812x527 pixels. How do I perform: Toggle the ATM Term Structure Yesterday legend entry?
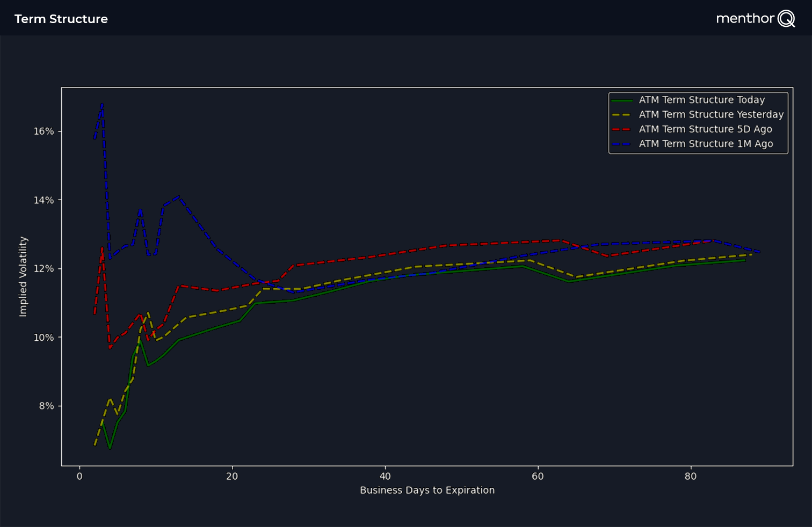pyautogui.click(x=711, y=114)
